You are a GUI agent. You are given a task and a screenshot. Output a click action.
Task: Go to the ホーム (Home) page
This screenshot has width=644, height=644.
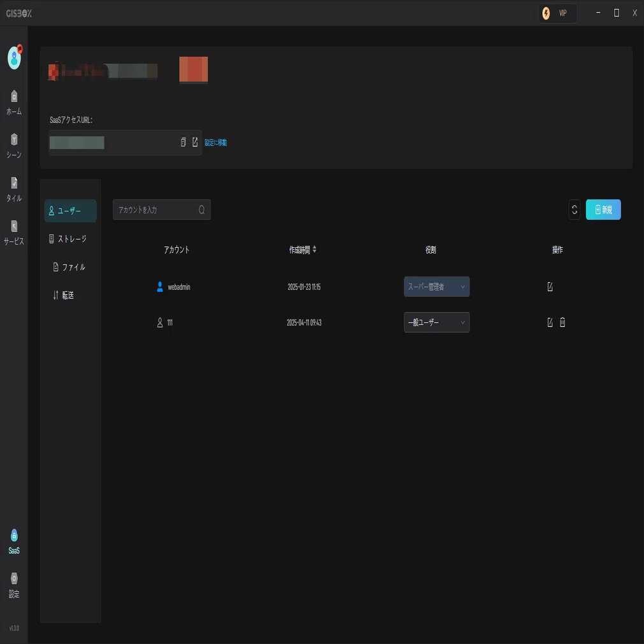(14, 103)
